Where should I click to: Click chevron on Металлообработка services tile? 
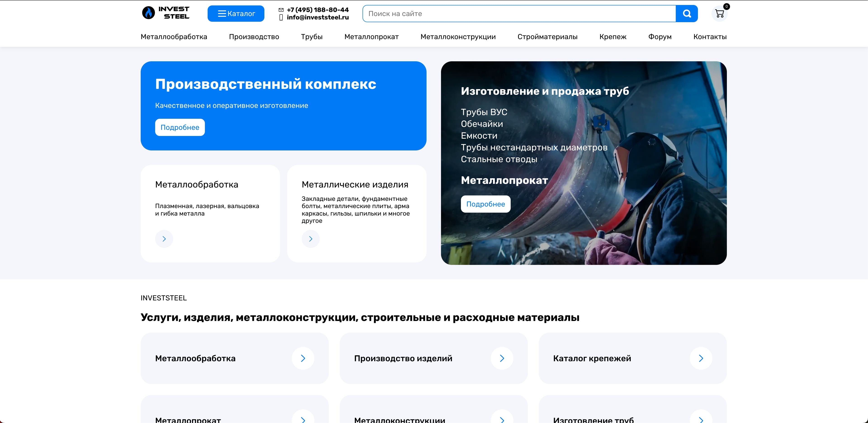[303, 358]
